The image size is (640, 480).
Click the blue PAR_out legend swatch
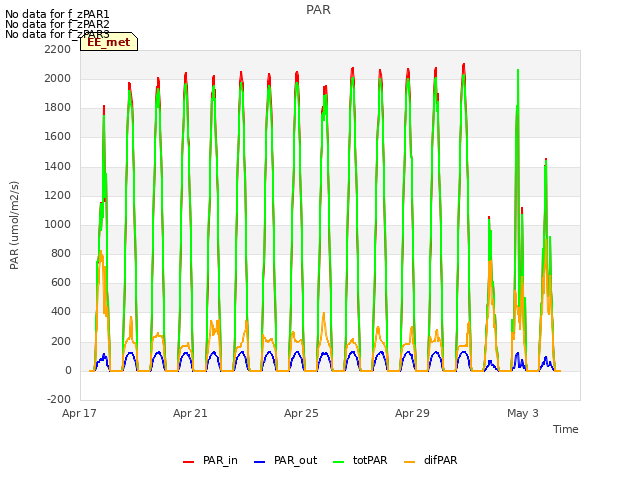click(259, 462)
